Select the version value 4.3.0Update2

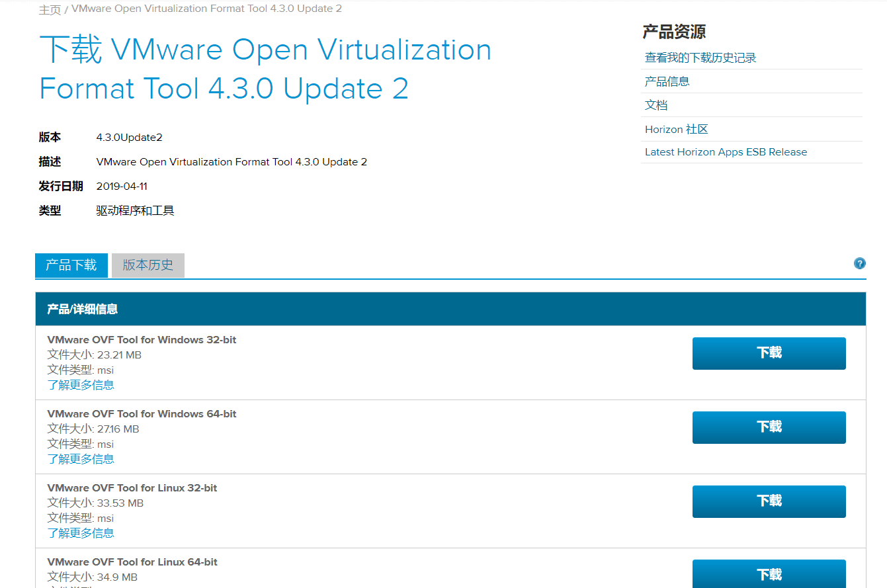pyautogui.click(x=130, y=138)
